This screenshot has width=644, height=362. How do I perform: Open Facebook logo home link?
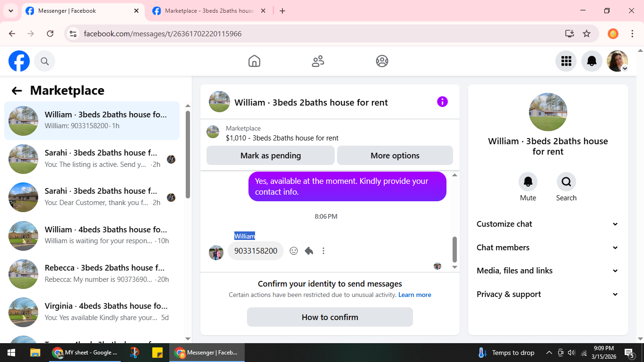tap(19, 61)
